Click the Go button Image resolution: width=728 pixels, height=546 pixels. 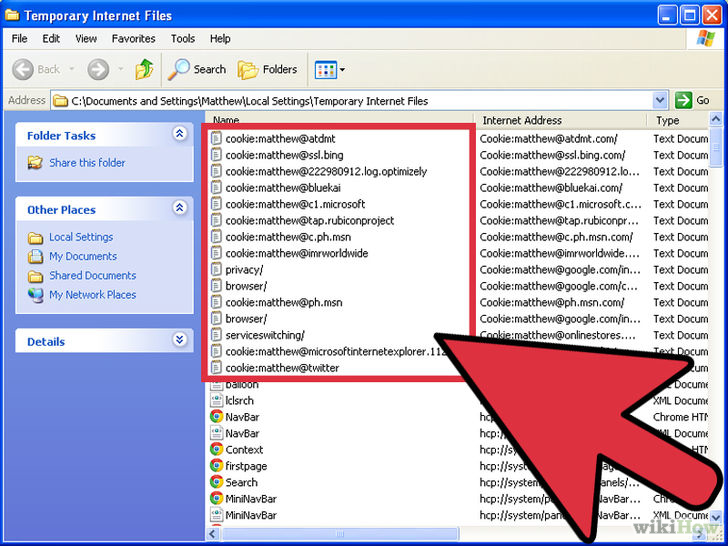pos(692,100)
